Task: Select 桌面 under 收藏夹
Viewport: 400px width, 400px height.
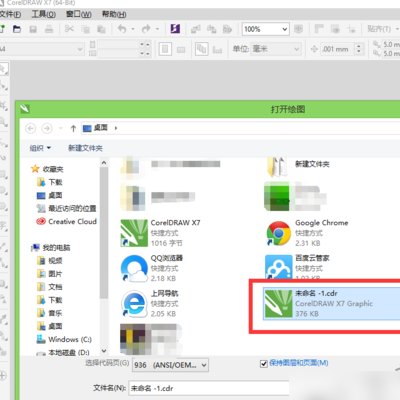Action: (55, 195)
